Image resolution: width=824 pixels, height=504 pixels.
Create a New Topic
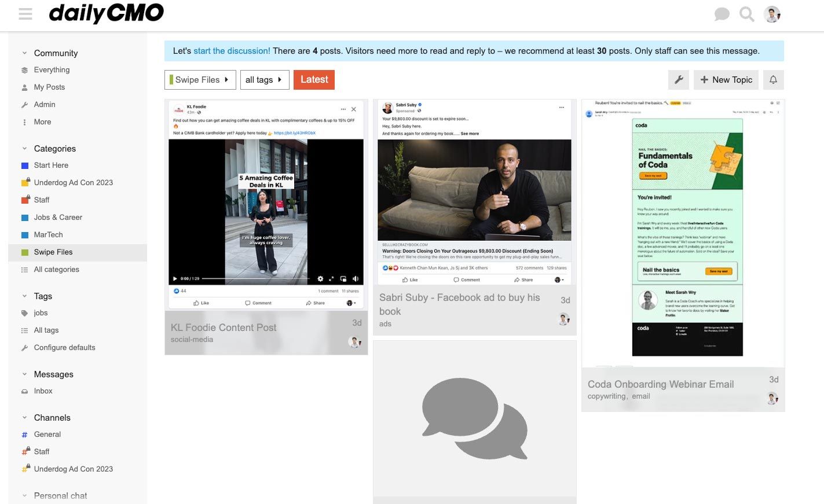(726, 80)
